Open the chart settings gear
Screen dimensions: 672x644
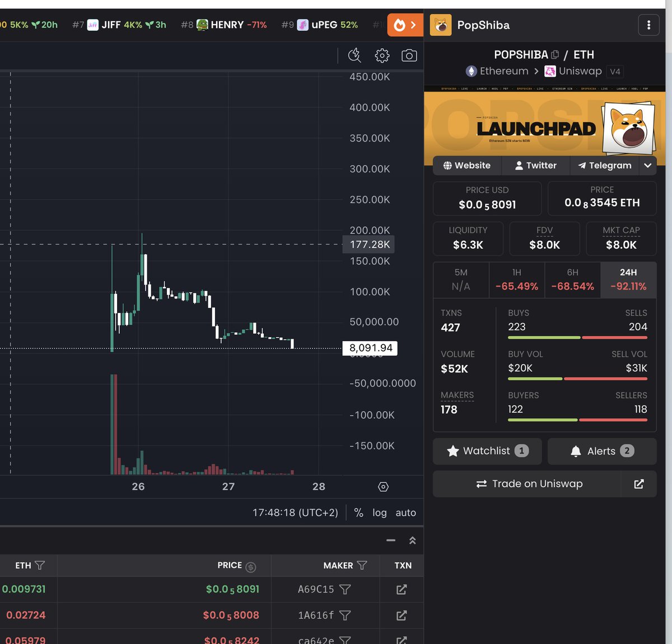pos(382,55)
